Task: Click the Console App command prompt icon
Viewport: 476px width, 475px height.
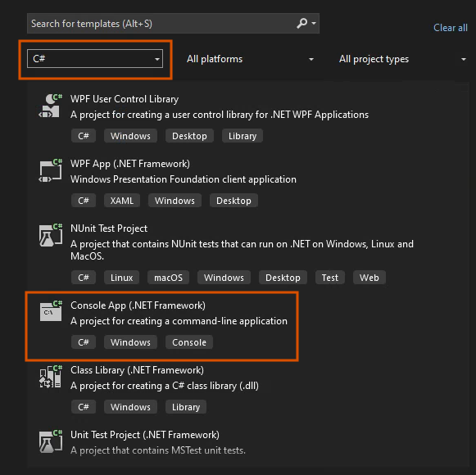Action: [51, 311]
